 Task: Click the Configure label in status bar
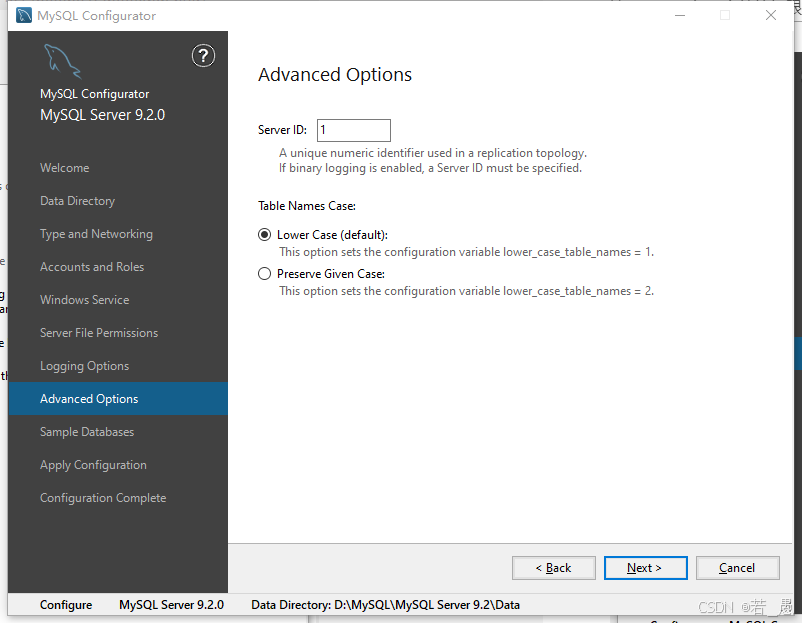tap(66, 605)
